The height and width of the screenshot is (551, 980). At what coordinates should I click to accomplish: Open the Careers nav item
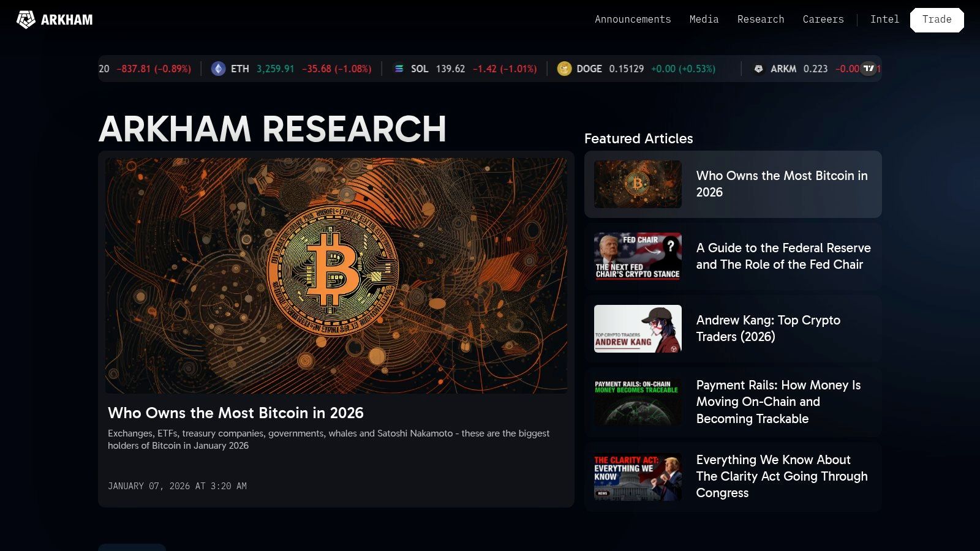(x=823, y=20)
